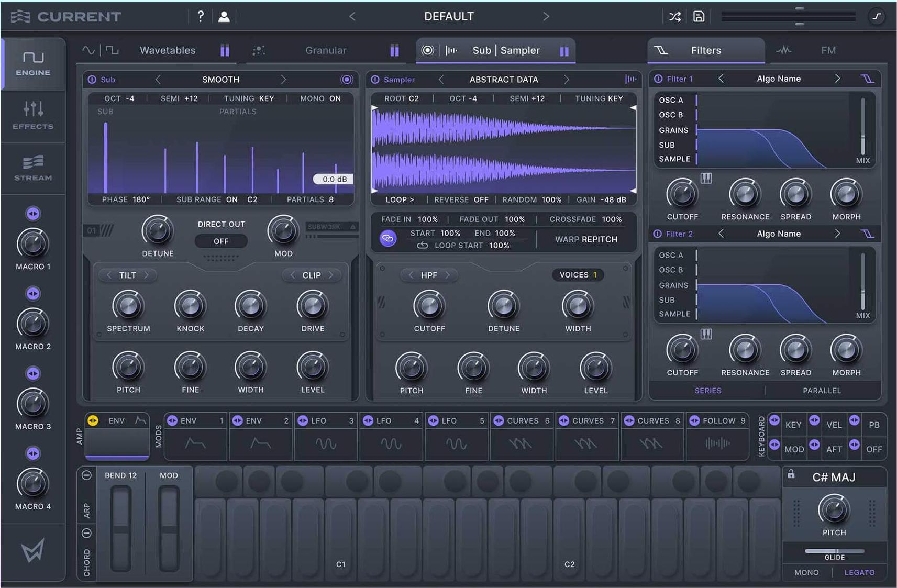Toggle the Wavetables engine pause button
The image size is (897, 588).
(225, 50)
